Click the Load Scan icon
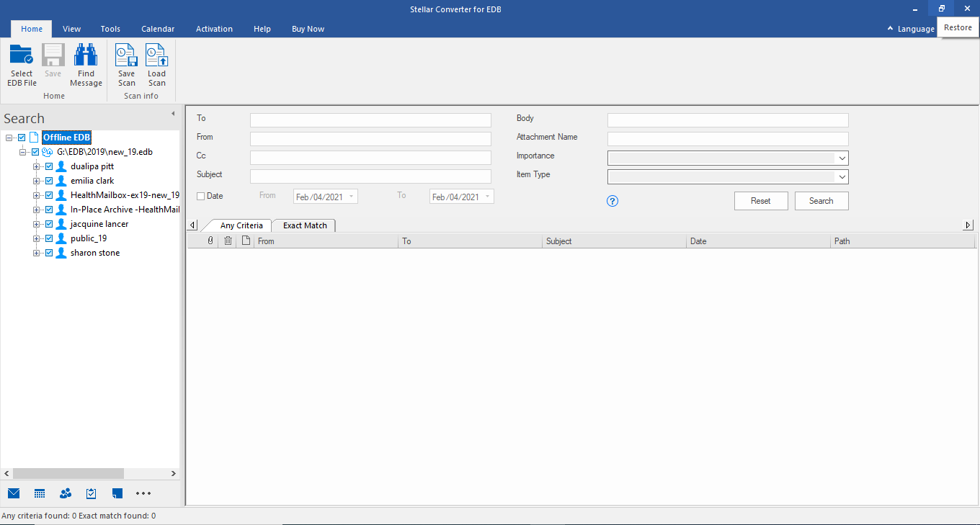980x525 pixels. (x=156, y=55)
